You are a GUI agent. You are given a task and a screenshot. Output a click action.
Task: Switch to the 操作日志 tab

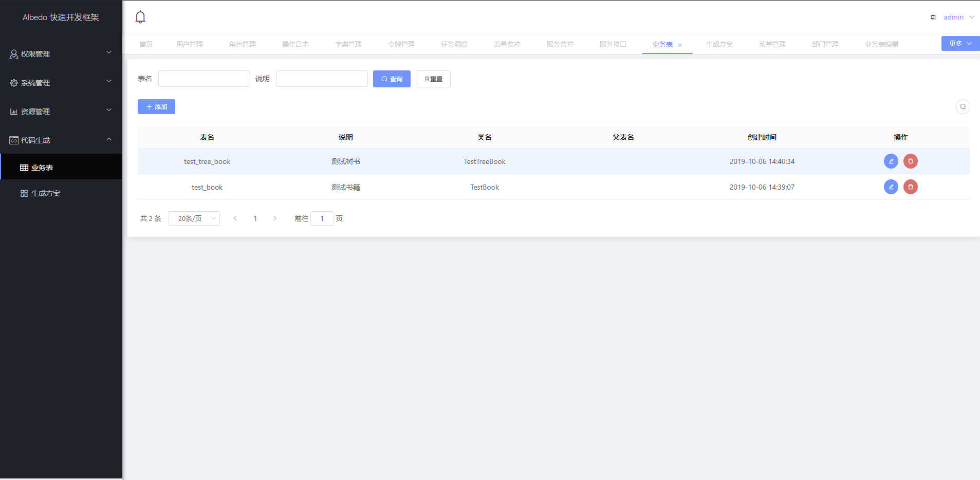pyautogui.click(x=295, y=44)
